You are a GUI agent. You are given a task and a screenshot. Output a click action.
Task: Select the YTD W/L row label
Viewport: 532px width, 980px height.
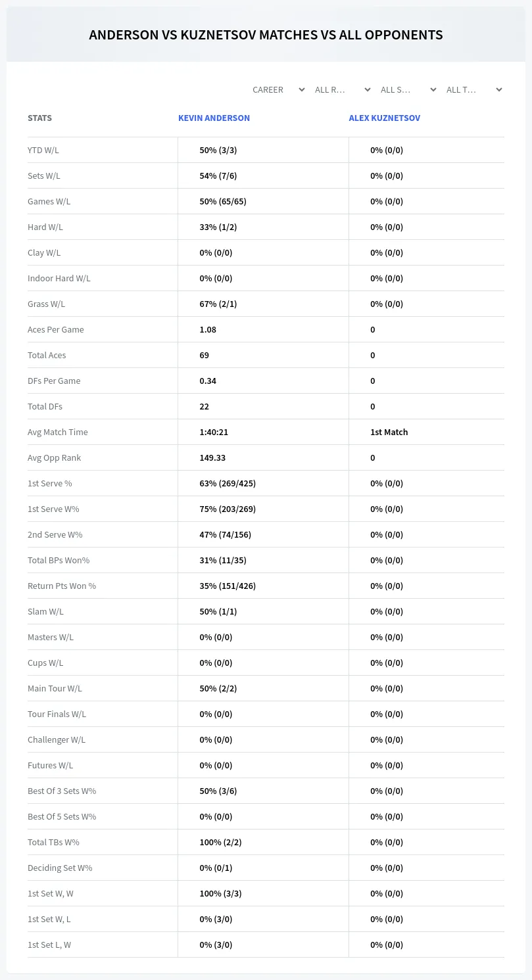(43, 150)
